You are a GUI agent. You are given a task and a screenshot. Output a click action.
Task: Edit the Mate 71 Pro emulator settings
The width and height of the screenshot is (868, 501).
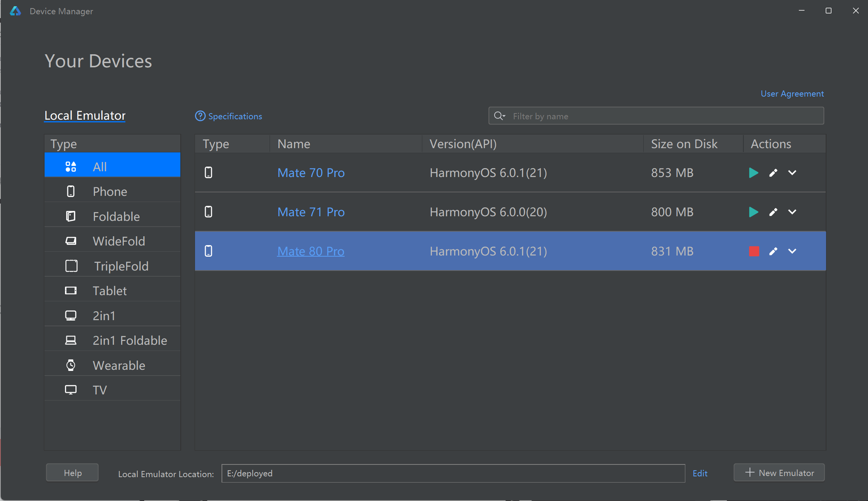[773, 212]
